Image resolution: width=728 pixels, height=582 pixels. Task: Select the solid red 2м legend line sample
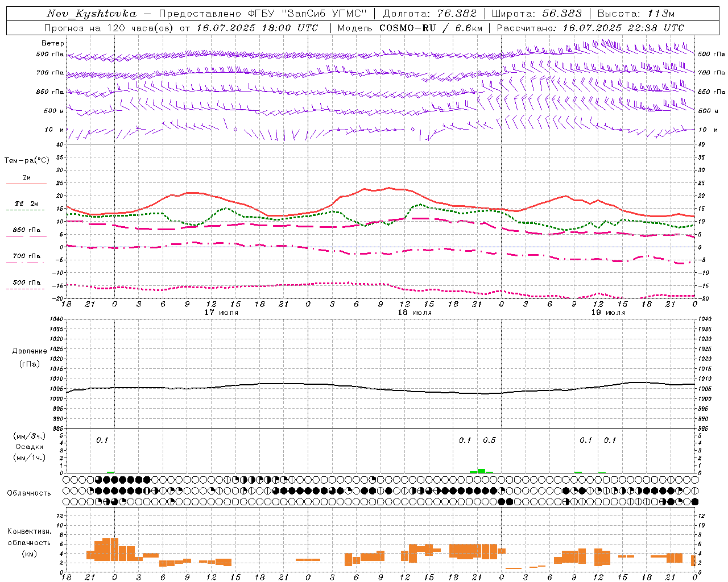click(x=26, y=184)
